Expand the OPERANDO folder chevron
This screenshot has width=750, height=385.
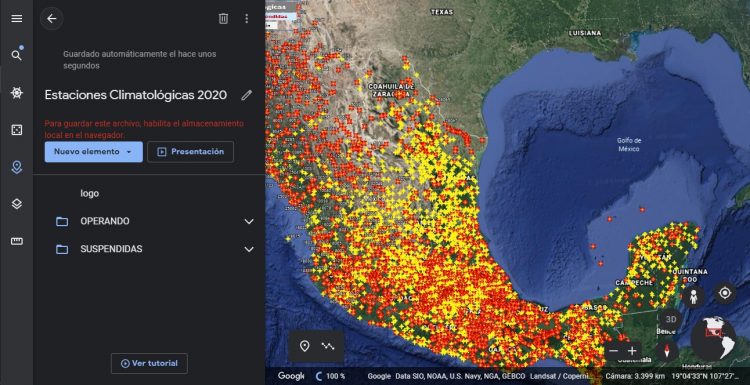pyautogui.click(x=249, y=221)
